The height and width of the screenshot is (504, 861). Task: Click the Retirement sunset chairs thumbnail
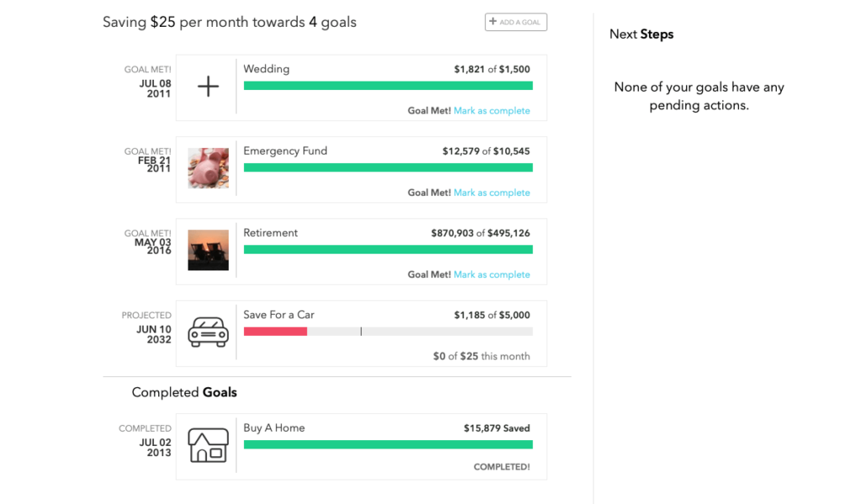pyautogui.click(x=208, y=250)
